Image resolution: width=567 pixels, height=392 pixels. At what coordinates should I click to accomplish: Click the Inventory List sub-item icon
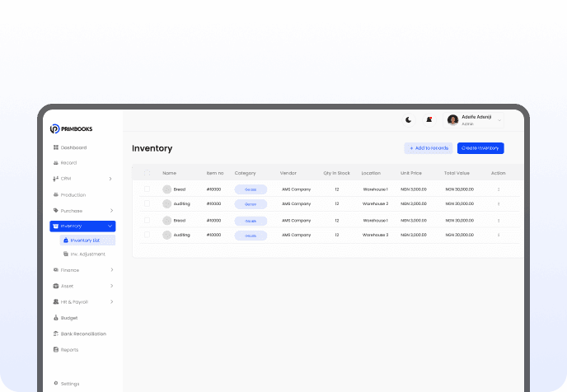pos(66,240)
